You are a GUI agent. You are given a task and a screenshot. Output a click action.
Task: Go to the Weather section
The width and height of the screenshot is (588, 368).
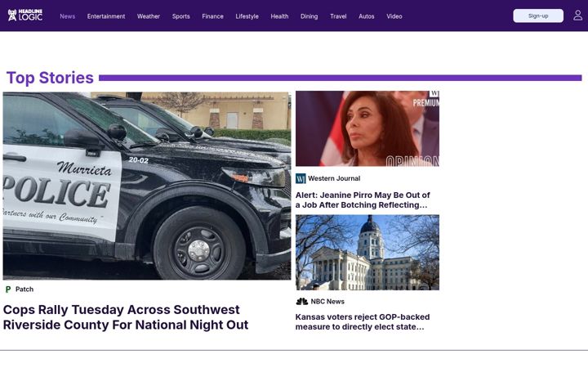pos(149,16)
